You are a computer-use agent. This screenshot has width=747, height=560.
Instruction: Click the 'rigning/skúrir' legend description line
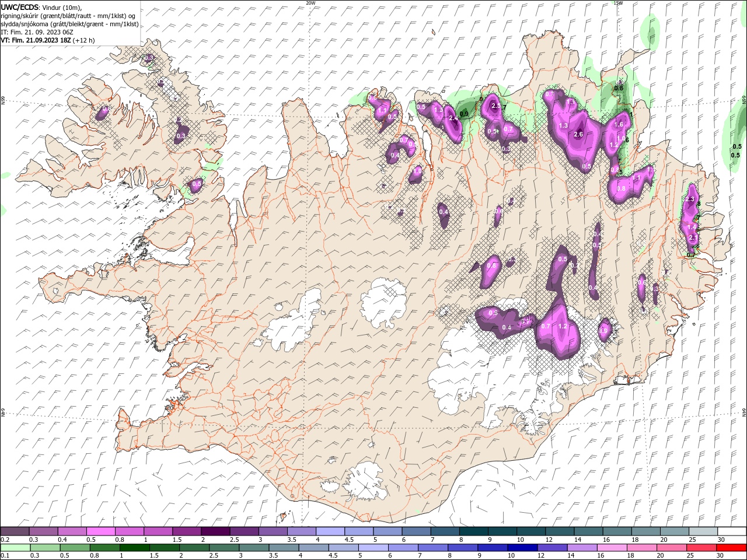(x=68, y=16)
